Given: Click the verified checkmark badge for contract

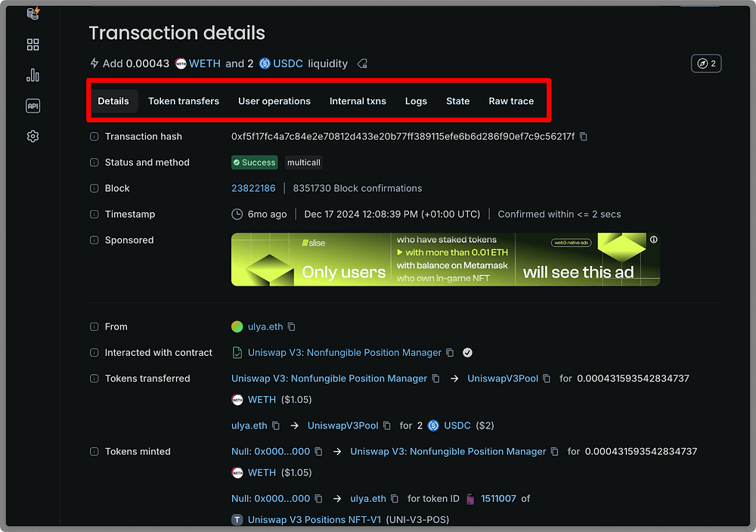Looking at the screenshot, I should point(467,353).
